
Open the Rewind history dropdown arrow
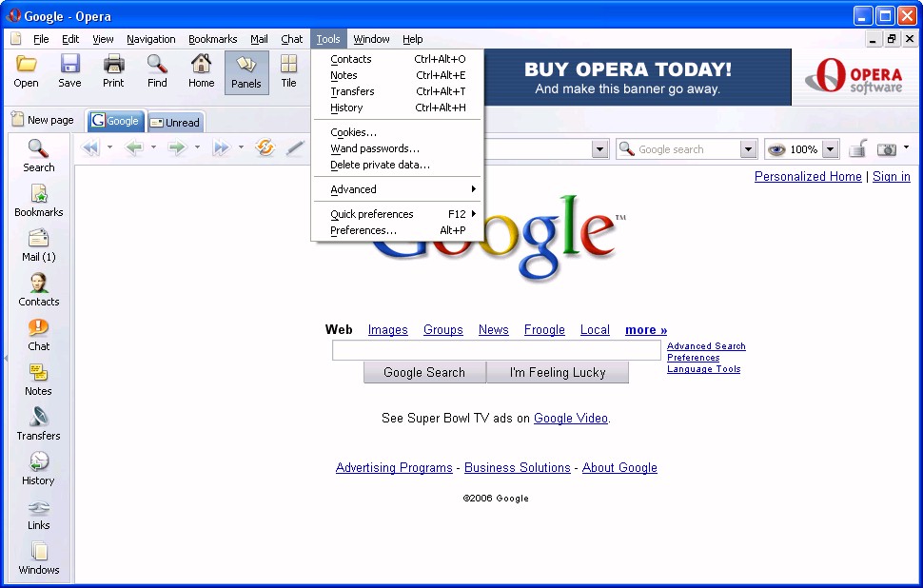(109, 147)
